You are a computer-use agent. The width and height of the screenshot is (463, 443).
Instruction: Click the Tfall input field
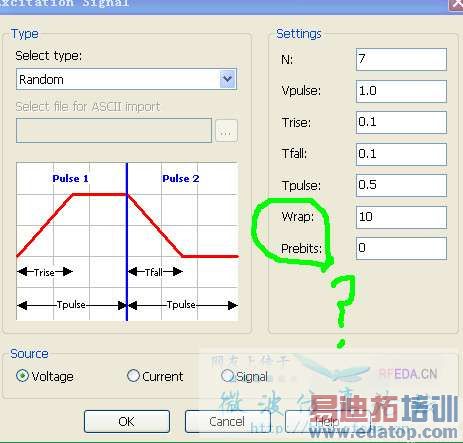point(401,154)
